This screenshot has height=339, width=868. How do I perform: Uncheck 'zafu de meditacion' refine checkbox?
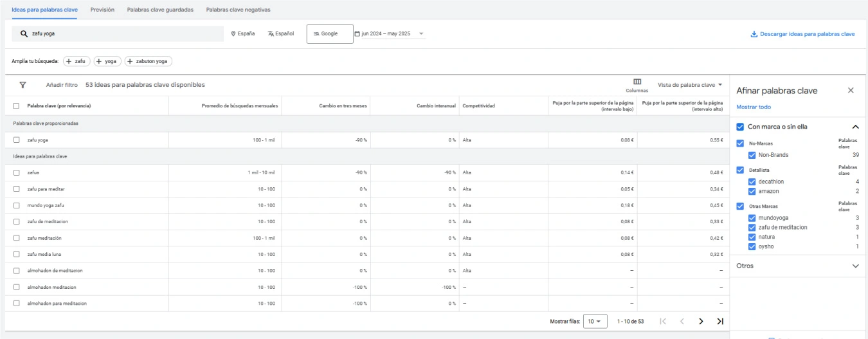(752, 228)
